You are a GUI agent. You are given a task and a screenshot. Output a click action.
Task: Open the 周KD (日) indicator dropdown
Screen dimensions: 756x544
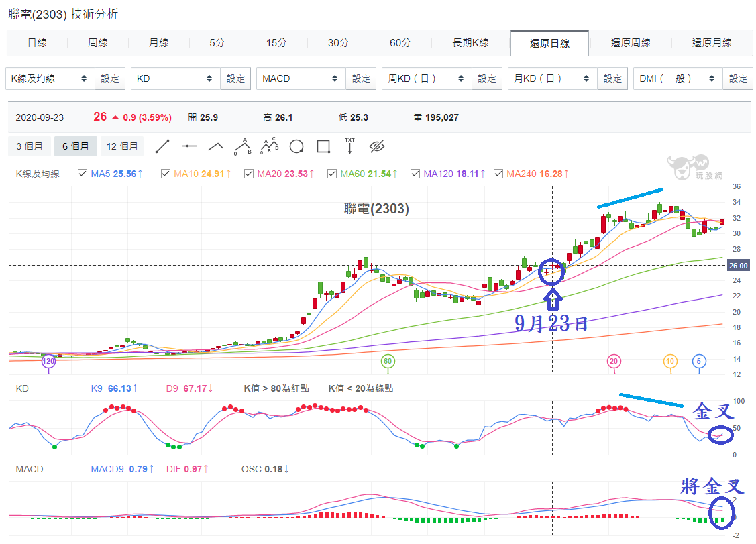tap(427, 78)
